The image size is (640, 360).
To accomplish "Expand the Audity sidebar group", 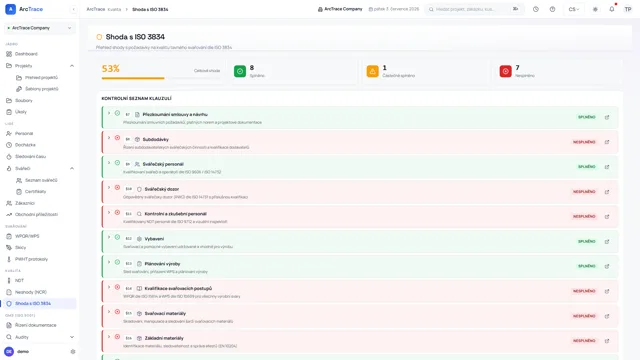I will (72, 337).
